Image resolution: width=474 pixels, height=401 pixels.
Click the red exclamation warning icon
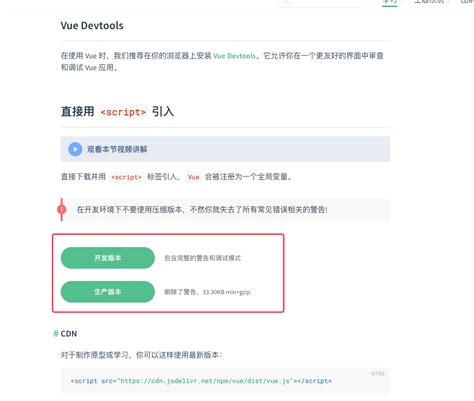point(61,209)
